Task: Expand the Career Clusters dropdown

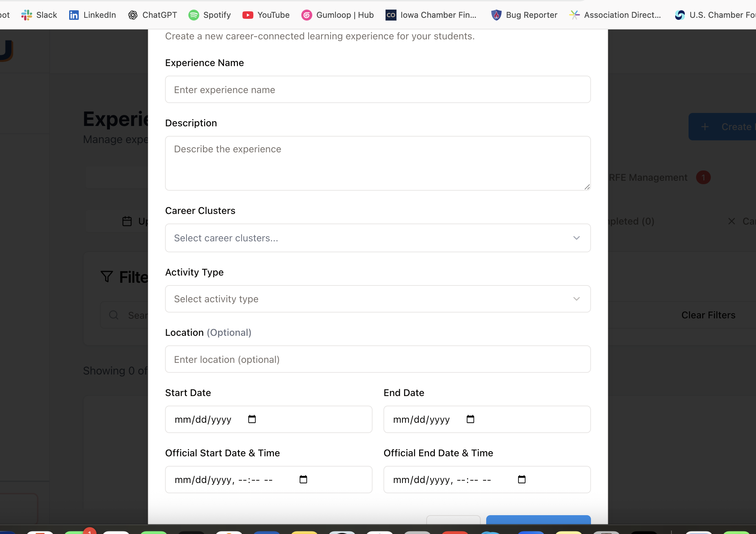Action: click(x=377, y=238)
